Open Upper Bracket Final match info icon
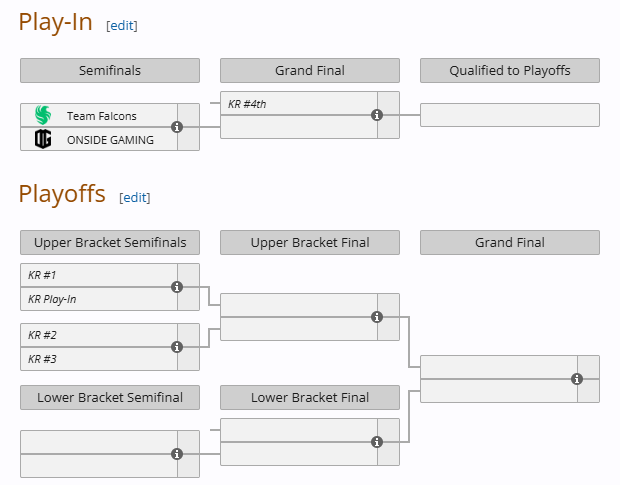620x485 pixels. [377, 317]
